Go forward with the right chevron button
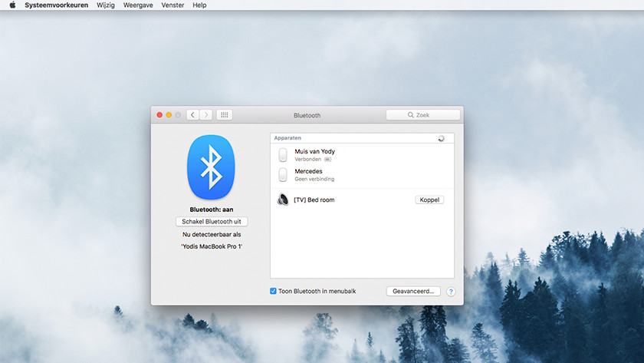 [x=206, y=114]
